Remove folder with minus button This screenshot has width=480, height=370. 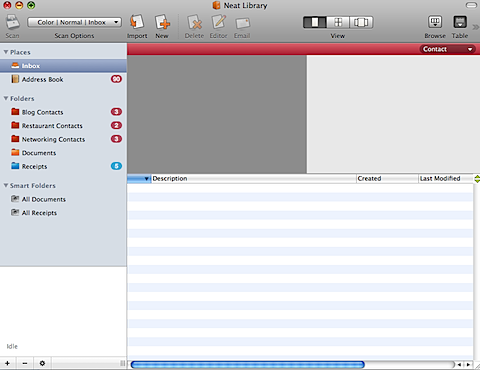point(25,363)
